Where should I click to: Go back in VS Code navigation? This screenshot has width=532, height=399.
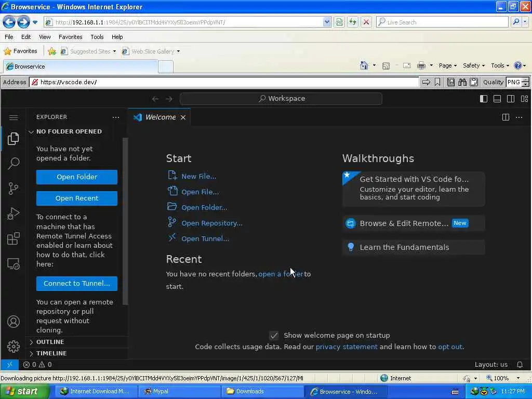155,99
